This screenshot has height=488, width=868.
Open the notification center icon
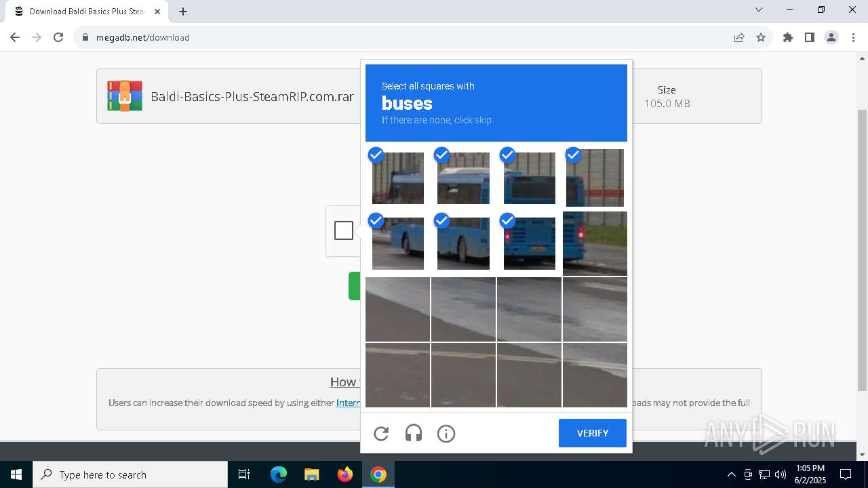pyautogui.click(x=846, y=474)
